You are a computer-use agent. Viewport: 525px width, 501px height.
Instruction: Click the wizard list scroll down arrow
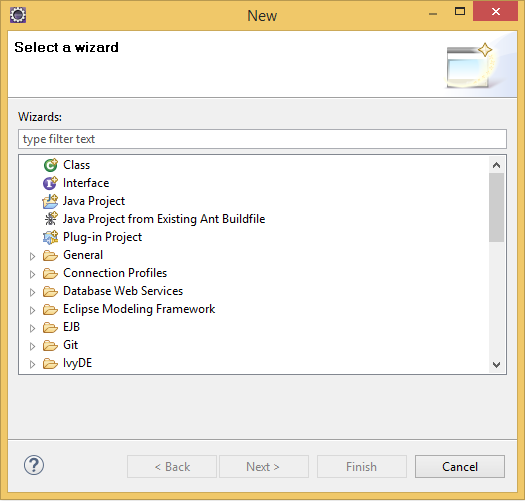tap(497, 364)
